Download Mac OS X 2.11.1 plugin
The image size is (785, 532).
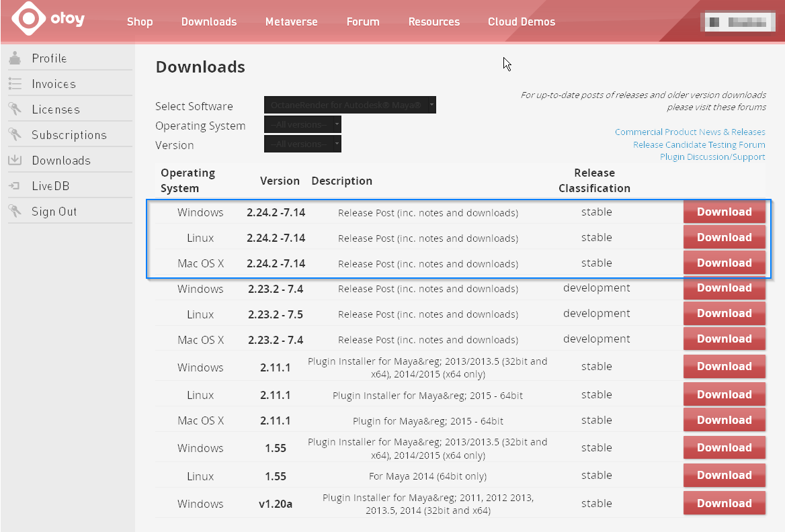coord(725,420)
